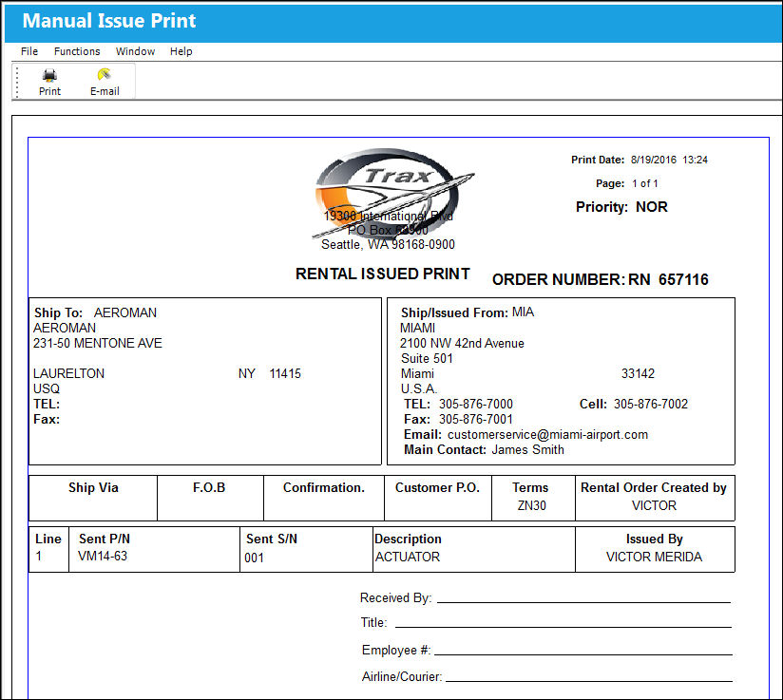Open the Help menu

click(x=181, y=51)
